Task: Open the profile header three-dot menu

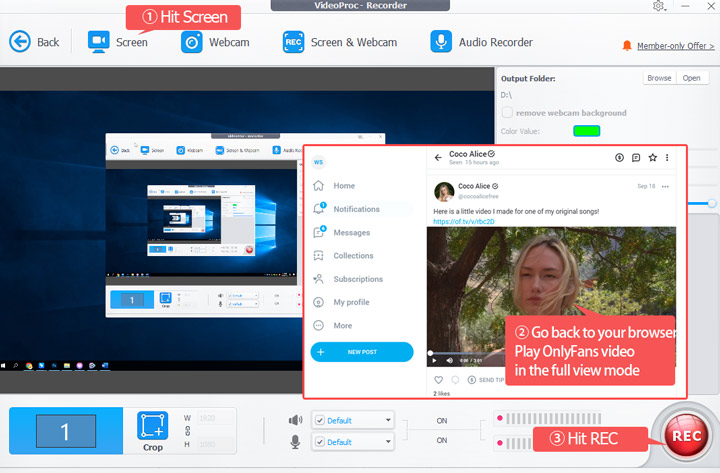Action: [667, 158]
